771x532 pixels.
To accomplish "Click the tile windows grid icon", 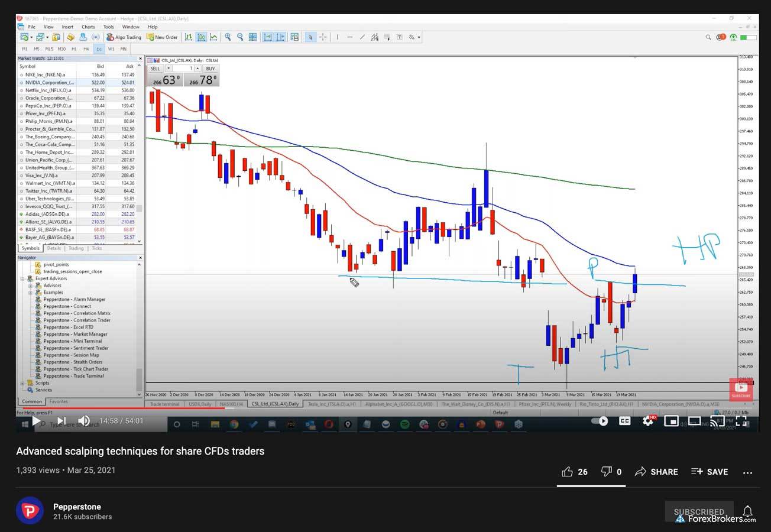I will 253,37.
